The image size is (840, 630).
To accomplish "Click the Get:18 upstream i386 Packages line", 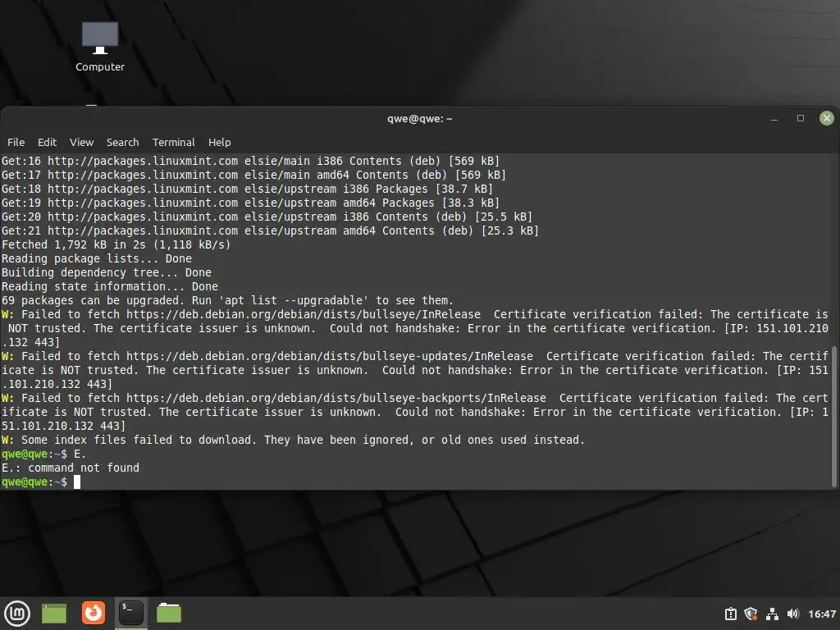I will (x=247, y=189).
